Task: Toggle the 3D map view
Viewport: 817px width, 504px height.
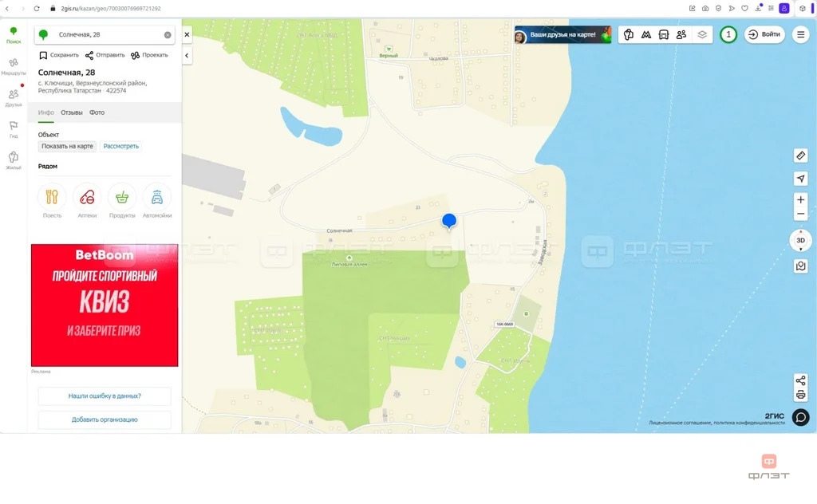Action: coord(800,240)
